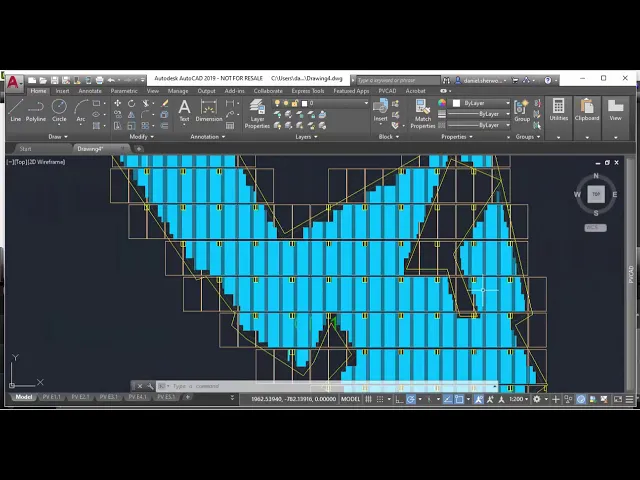640x480 pixels.
Task: Toggle 2D object snap in status bar
Action: click(459, 399)
